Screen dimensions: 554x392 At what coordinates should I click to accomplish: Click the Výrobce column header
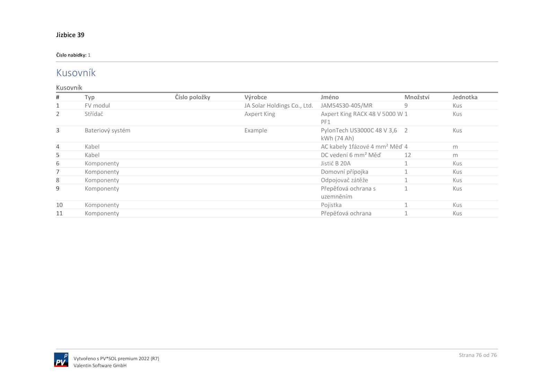(256, 97)
